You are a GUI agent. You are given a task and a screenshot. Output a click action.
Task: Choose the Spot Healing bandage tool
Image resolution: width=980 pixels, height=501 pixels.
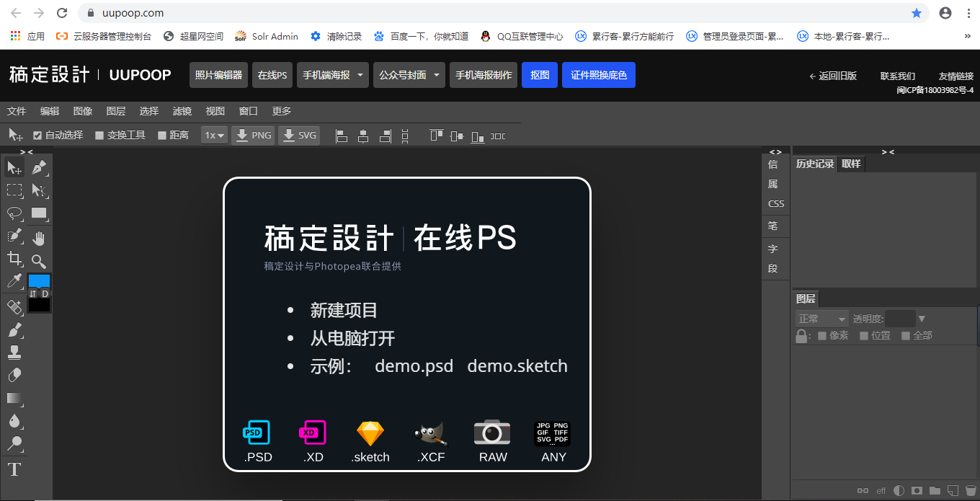coord(14,307)
